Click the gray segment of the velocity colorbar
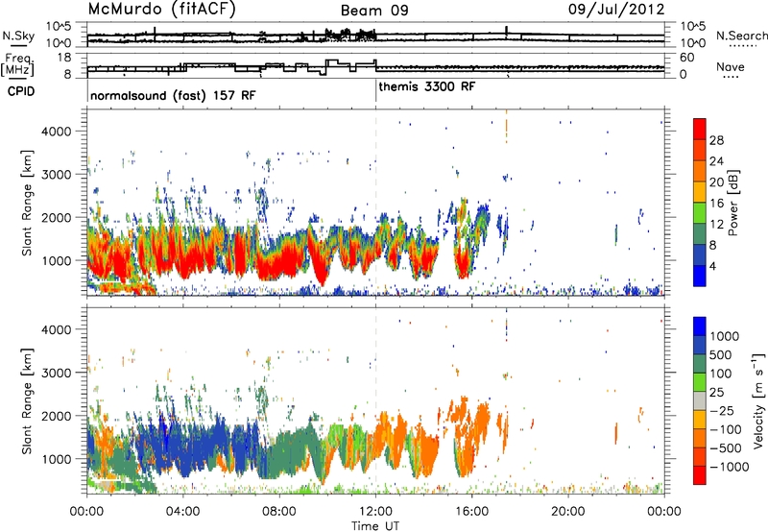This screenshot has height=532, width=768. [x=700, y=400]
